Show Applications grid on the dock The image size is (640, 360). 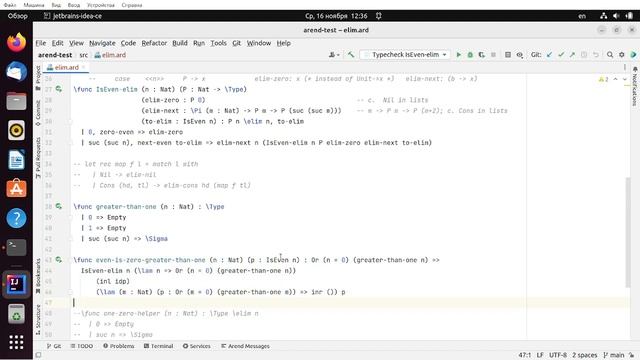coord(16,342)
